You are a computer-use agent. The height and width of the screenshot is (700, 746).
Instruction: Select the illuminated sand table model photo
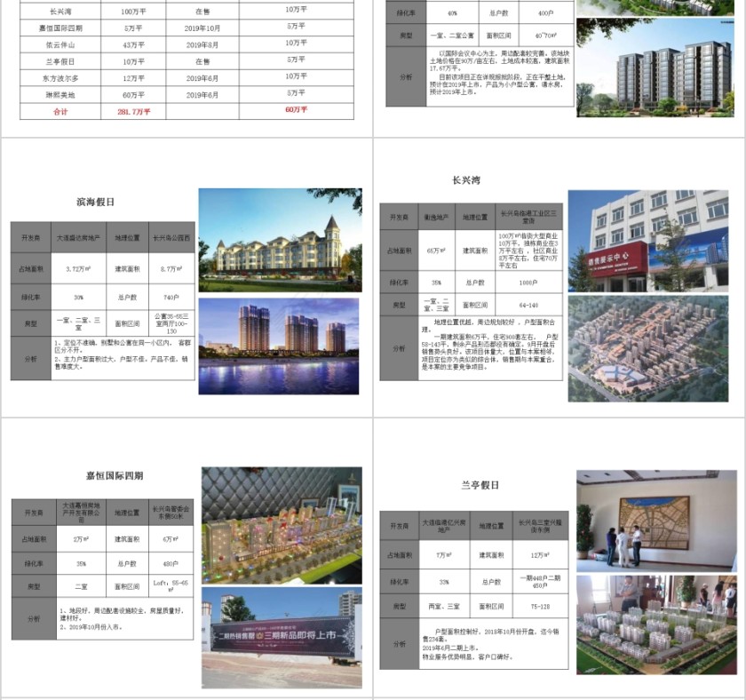(x=281, y=525)
